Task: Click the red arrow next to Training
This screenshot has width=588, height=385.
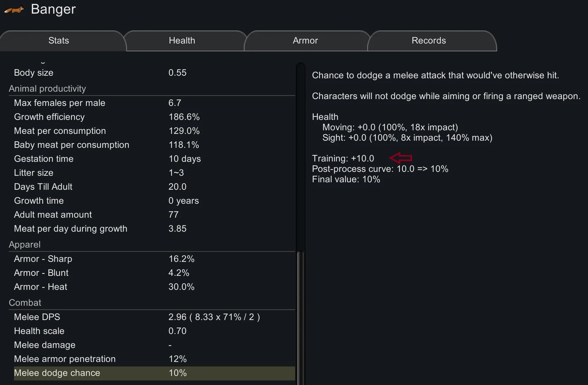Action: (401, 158)
